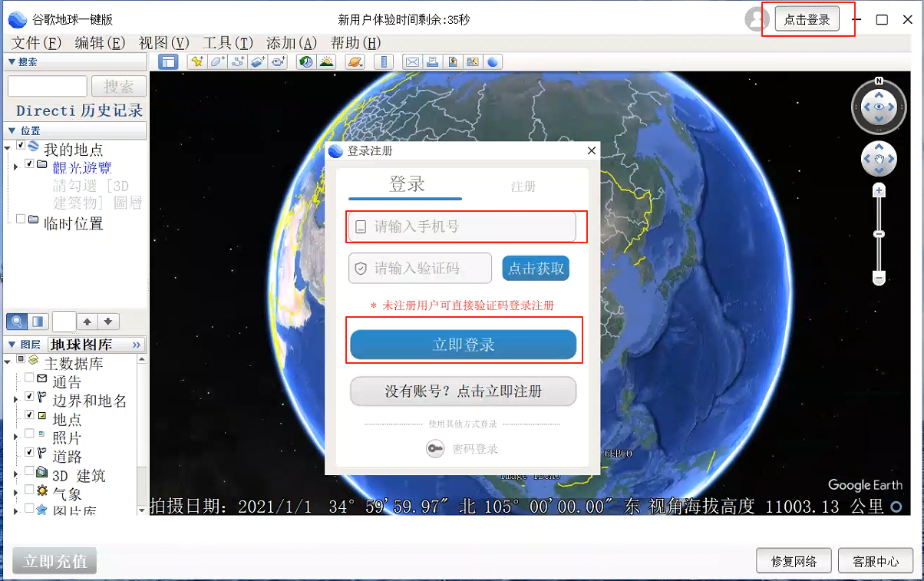The width and height of the screenshot is (924, 581).
Task: Open the 文件(F) menu
Action: [36, 43]
